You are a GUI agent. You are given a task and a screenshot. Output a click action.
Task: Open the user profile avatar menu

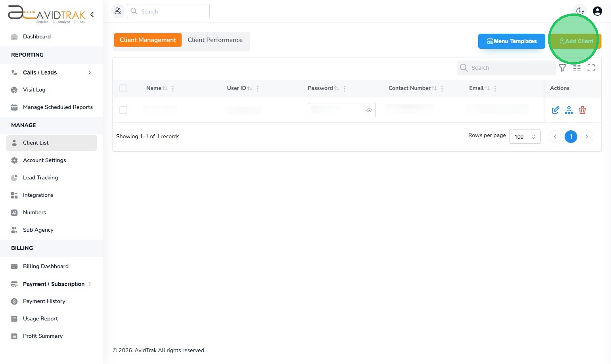coord(598,11)
